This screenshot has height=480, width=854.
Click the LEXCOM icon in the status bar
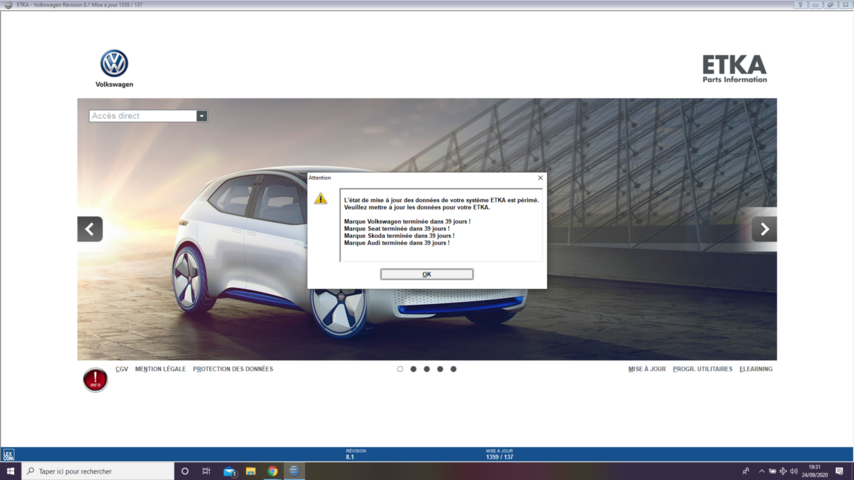pos(9,454)
